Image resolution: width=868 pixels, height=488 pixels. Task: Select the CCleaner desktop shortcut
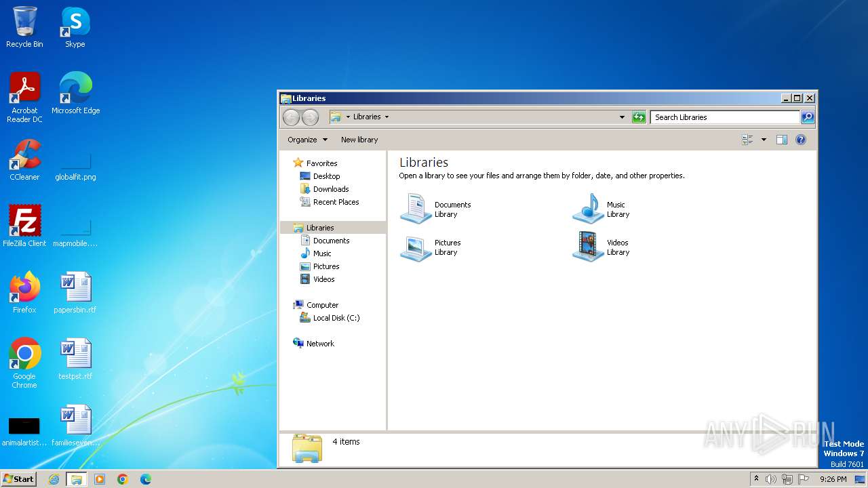click(x=24, y=160)
